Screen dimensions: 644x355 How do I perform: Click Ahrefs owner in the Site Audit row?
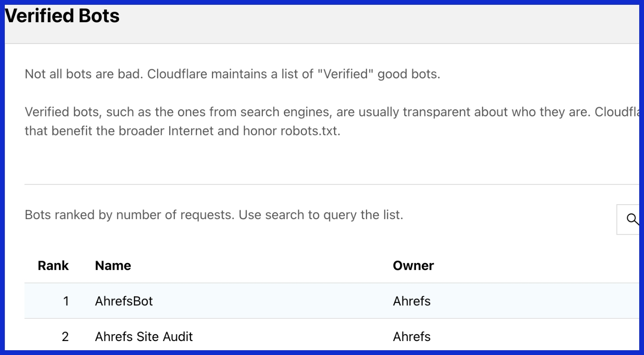(x=412, y=336)
